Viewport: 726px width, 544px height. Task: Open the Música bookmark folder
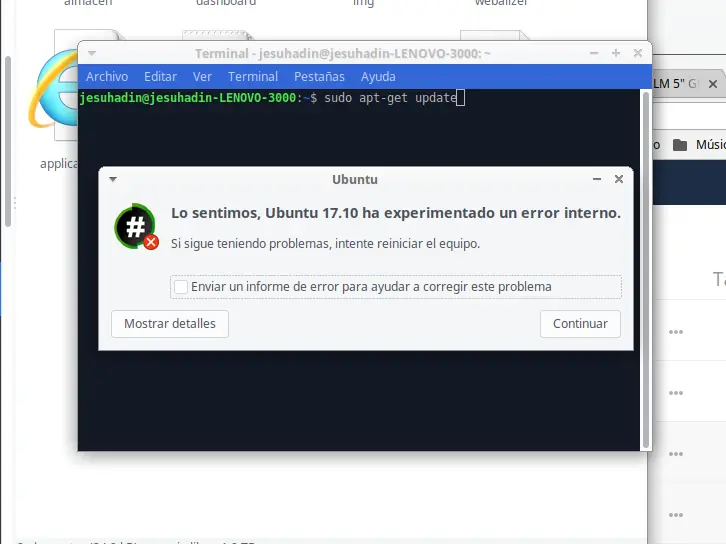pos(700,145)
